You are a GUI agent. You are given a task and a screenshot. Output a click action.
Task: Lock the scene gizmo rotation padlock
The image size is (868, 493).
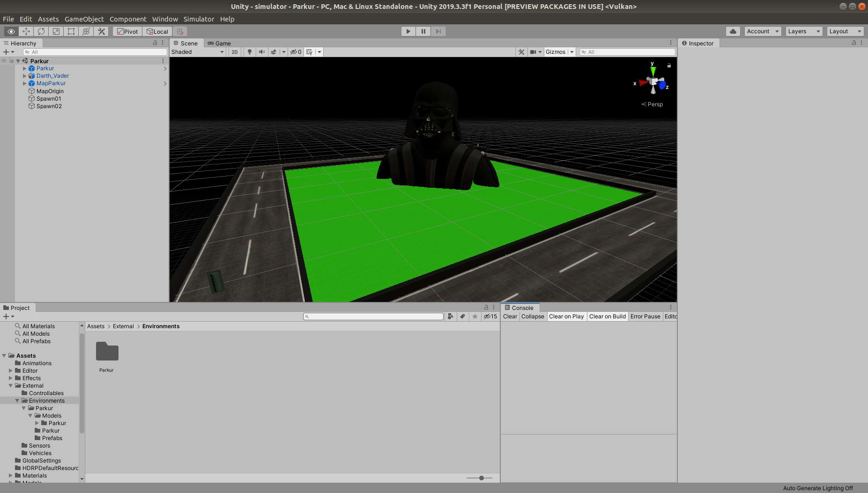(669, 66)
